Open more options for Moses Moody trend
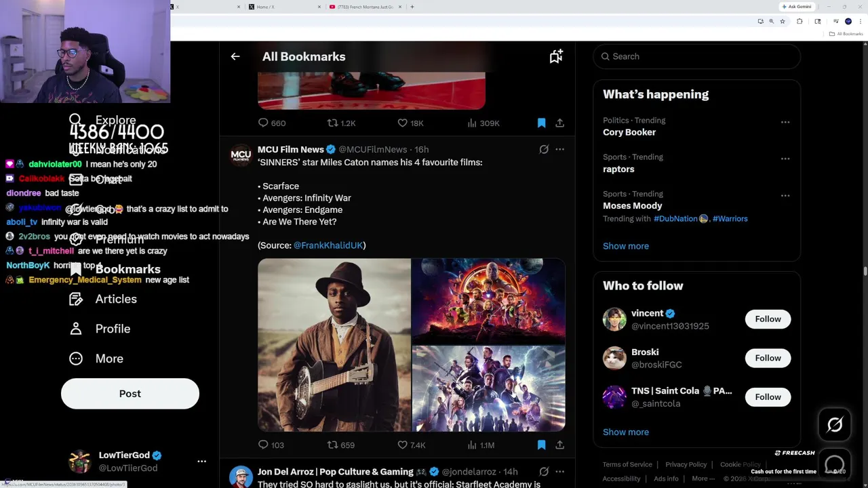868x488 pixels. (x=785, y=195)
